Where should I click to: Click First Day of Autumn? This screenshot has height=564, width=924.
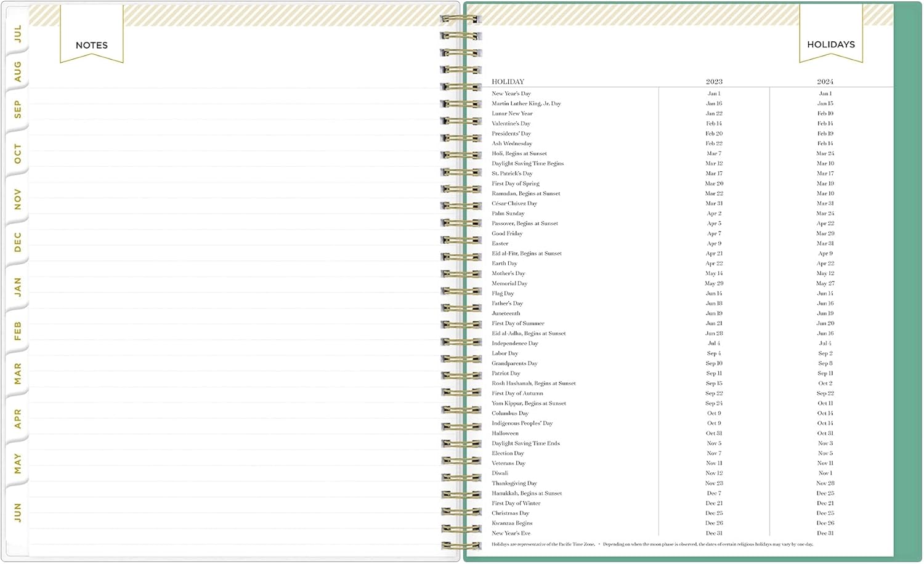pos(517,393)
